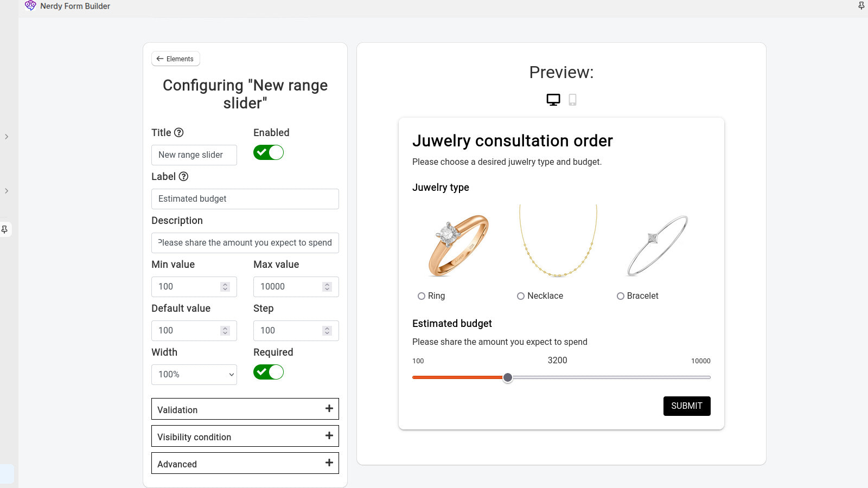Select the Necklace radio option
Screen dimensions: 868x488
coord(521,296)
